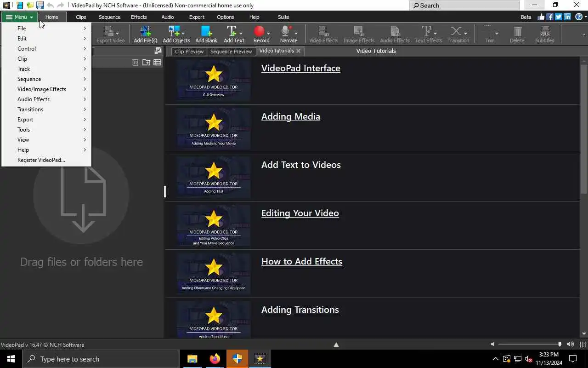Viewport: 588px width, 368px height.
Task: Open the Trim dropdown arrow
Action: coord(497,34)
